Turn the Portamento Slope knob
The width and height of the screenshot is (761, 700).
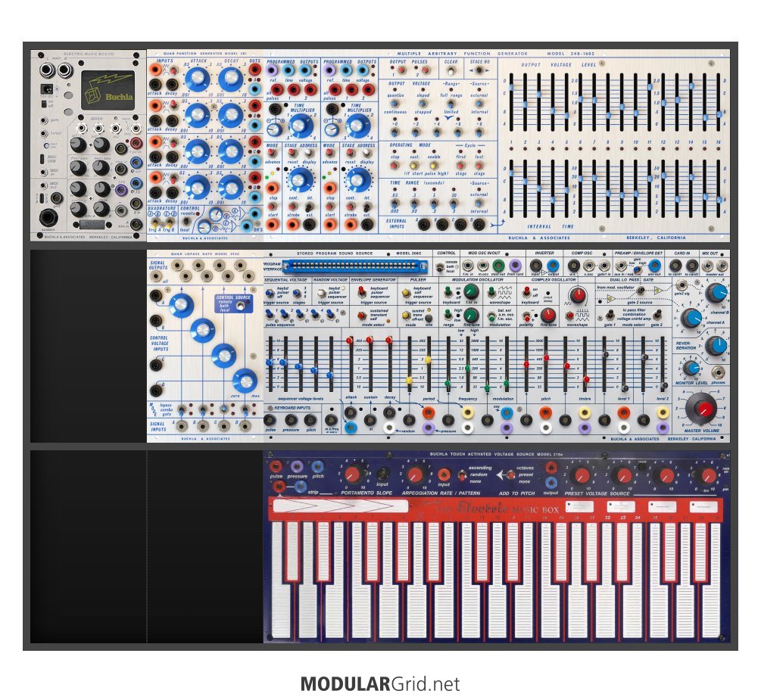(x=355, y=474)
